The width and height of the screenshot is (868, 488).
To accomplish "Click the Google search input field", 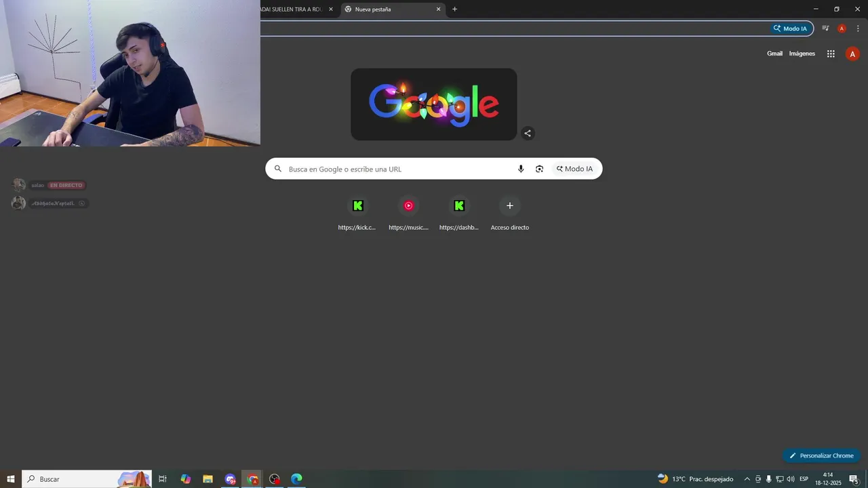I will click(434, 169).
